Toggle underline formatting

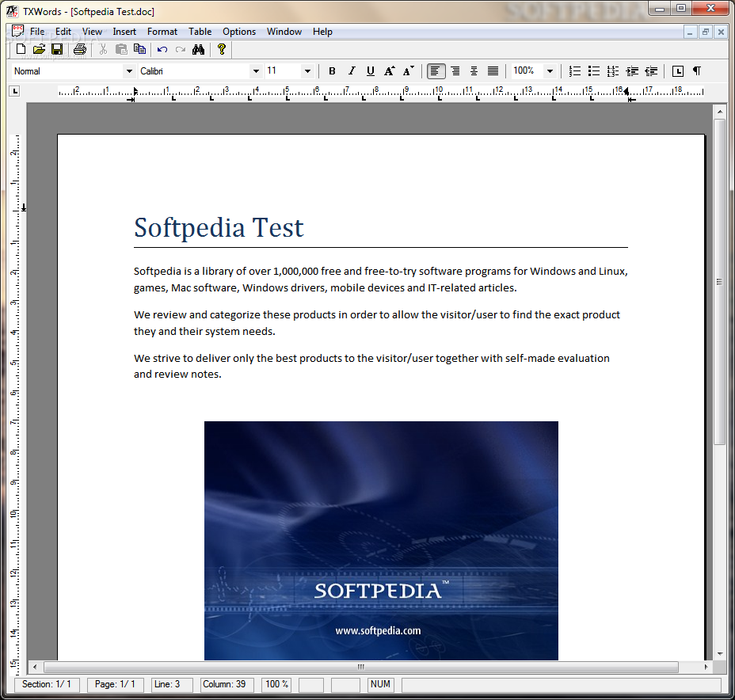pos(371,71)
